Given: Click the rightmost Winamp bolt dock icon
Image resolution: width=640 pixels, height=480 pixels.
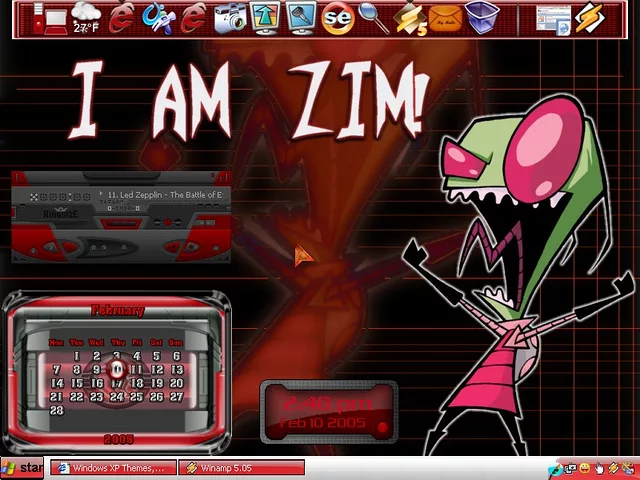Looking at the screenshot, I should tap(589, 18).
